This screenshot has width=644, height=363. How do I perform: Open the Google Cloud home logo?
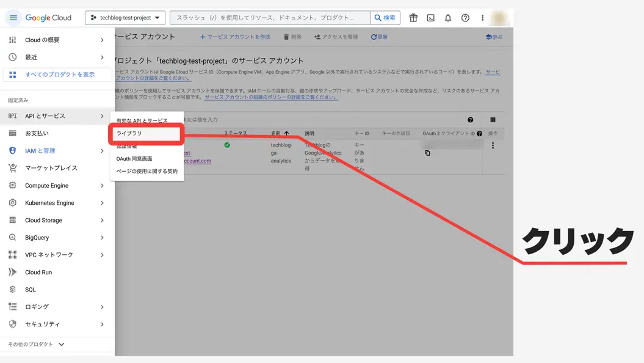click(48, 18)
